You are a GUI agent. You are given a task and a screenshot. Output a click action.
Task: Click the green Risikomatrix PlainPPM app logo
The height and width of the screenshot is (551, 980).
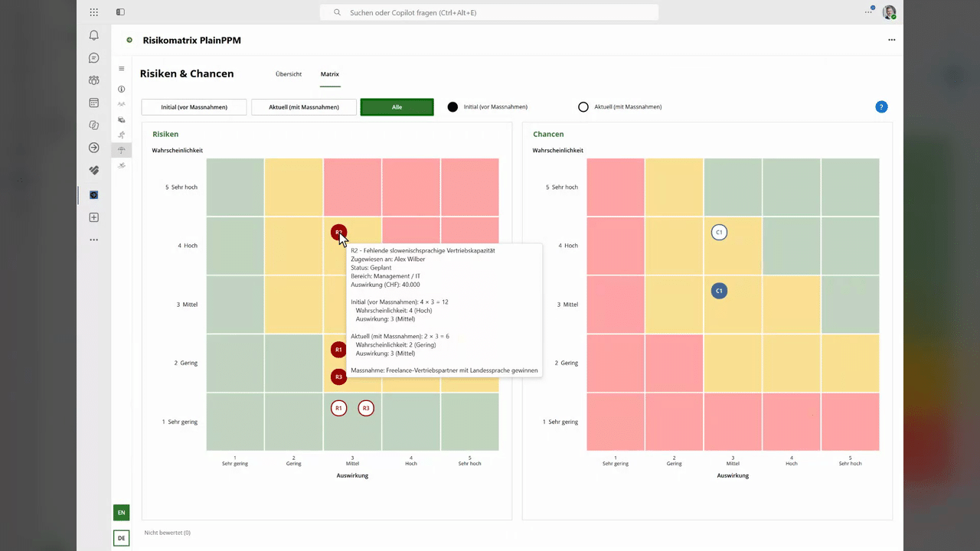(x=129, y=40)
